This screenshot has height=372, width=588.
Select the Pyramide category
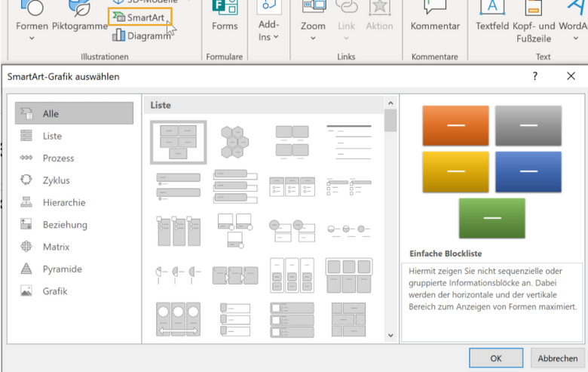tap(74, 269)
